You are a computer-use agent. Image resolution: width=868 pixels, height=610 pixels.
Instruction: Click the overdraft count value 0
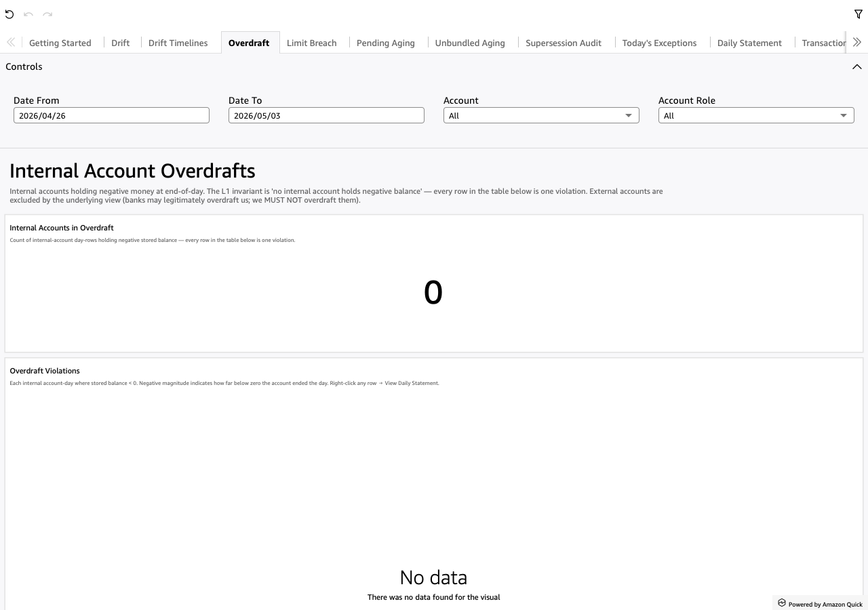pyautogui.click(x=433, y=293)
